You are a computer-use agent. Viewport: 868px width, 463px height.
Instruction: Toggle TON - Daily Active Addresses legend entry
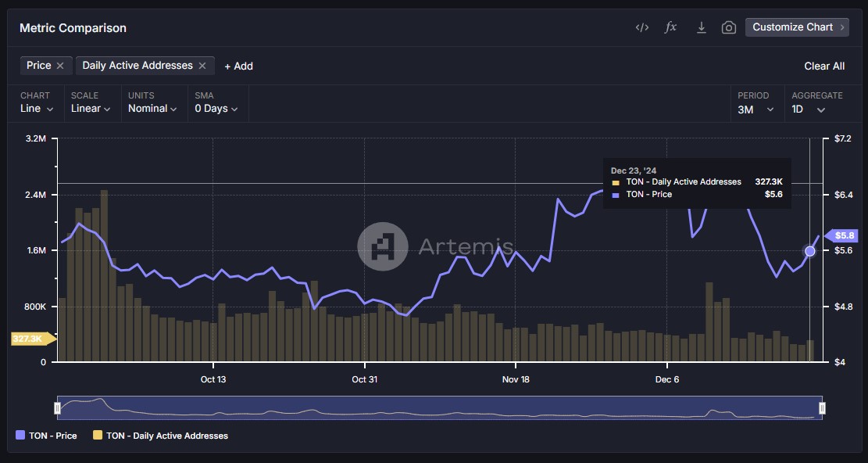(160, 436)
